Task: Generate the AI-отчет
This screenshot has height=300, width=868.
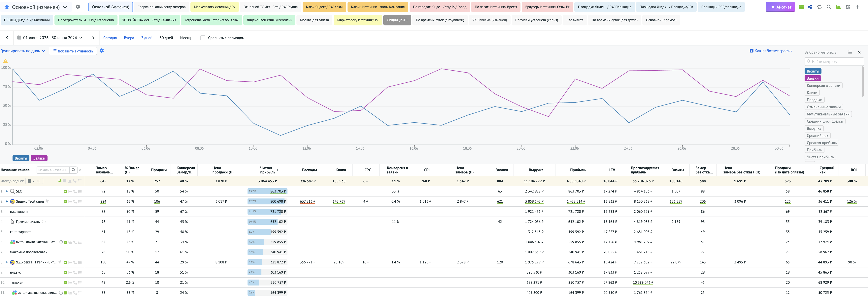Action: 780,7
